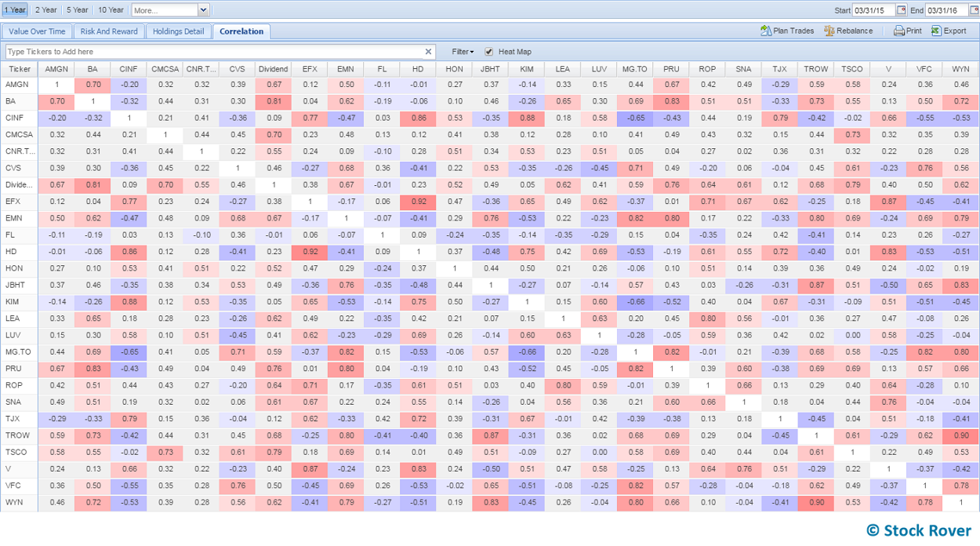Screen dimensions: 980x546
Task: Select the CMCSA row label
Action: click(x=19, y=134)
